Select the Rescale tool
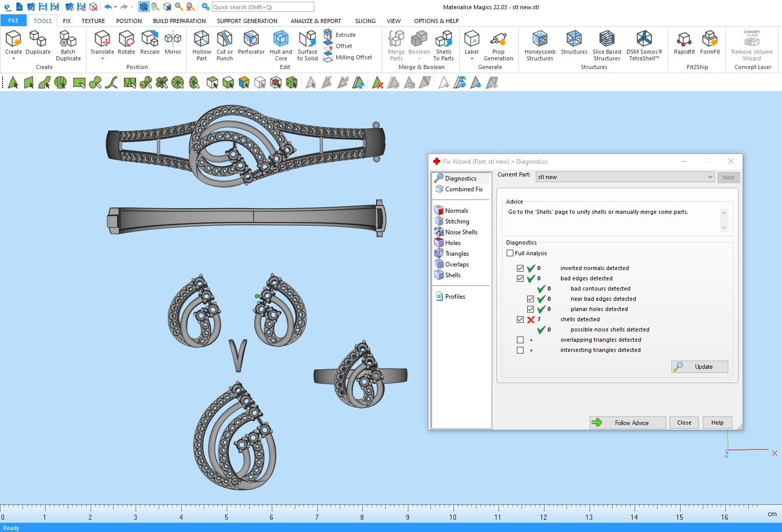The height and width of the screenshot is (532, 782). click(150, 39)
